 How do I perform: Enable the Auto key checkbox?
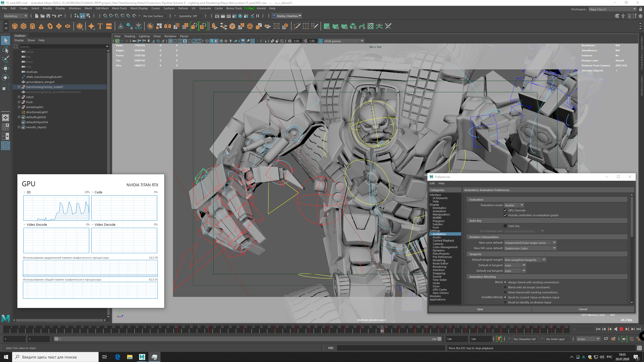[505, 226]
